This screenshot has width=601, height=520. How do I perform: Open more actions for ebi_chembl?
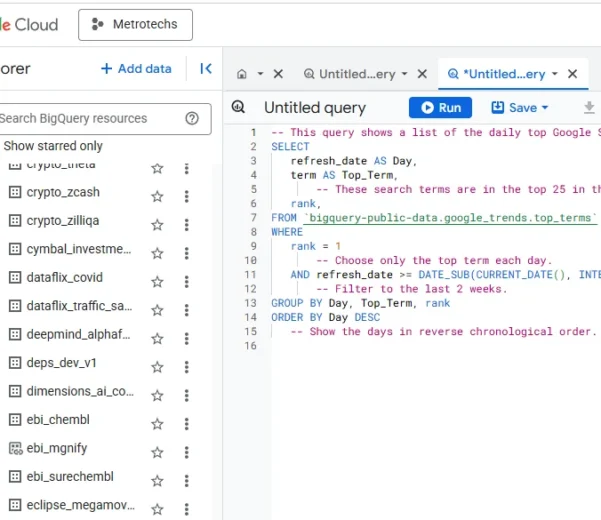pos(187,424)
